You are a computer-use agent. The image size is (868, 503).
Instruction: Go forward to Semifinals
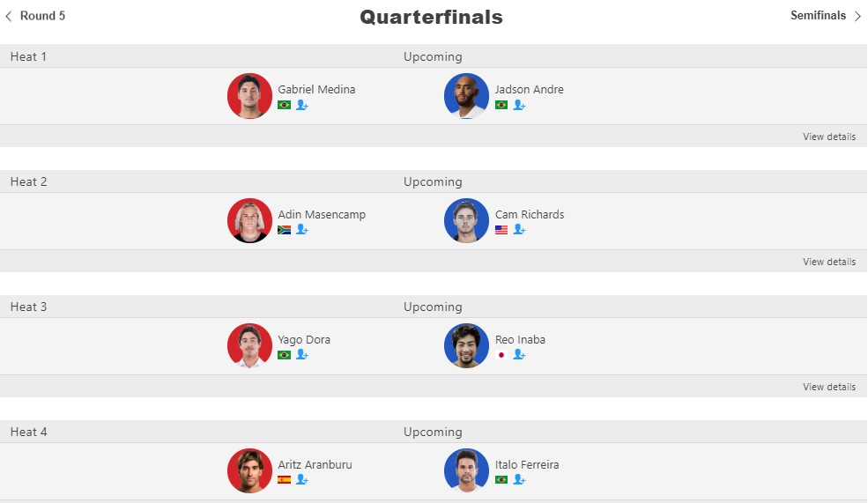point(826,16)
